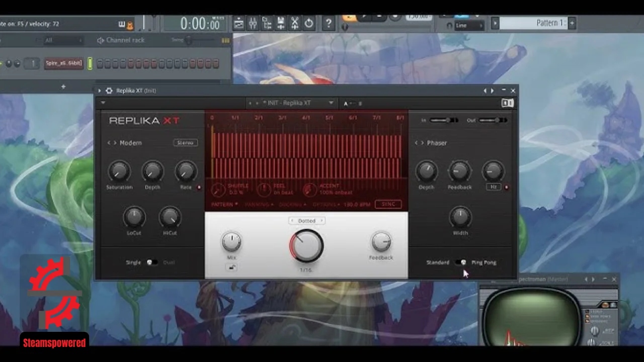Open the FL Studio help question mark
Viewport: 644px width, 362px height.
coord(328,23)
